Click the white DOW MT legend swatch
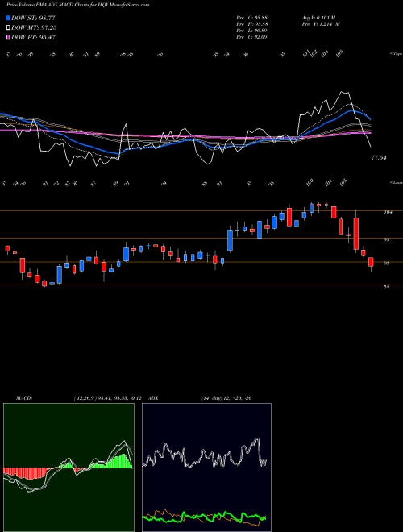 (x=9, y=28)
